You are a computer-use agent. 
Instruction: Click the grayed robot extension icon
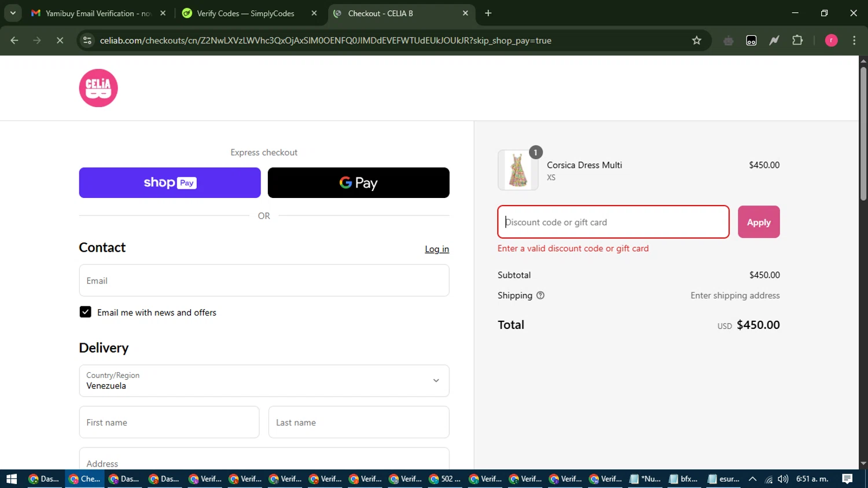729,41
